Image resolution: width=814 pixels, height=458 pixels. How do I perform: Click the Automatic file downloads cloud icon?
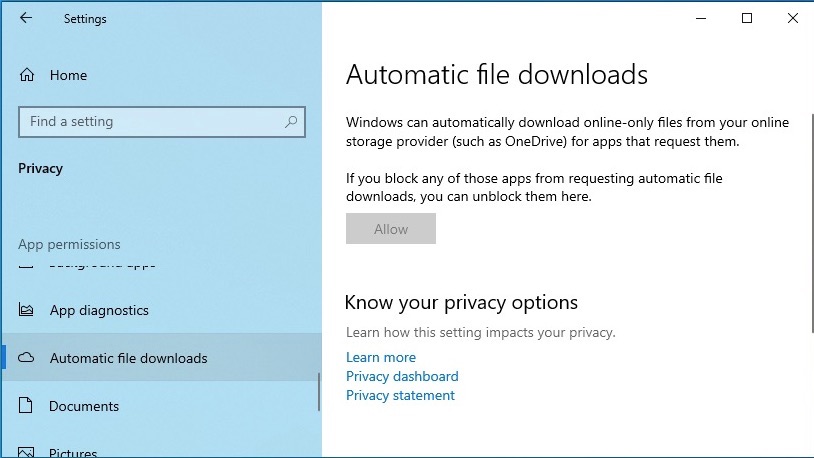(26, 358)
